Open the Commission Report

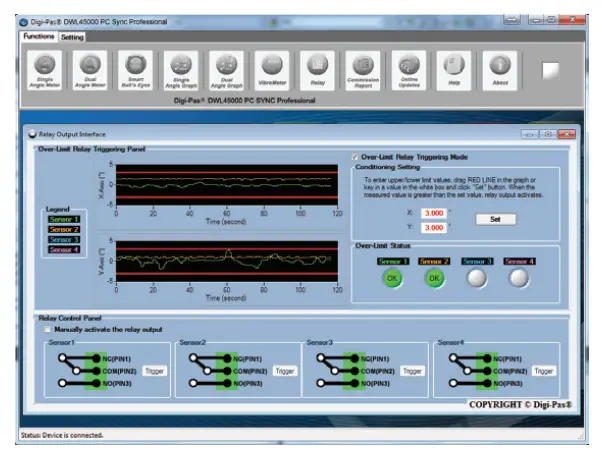363,71
